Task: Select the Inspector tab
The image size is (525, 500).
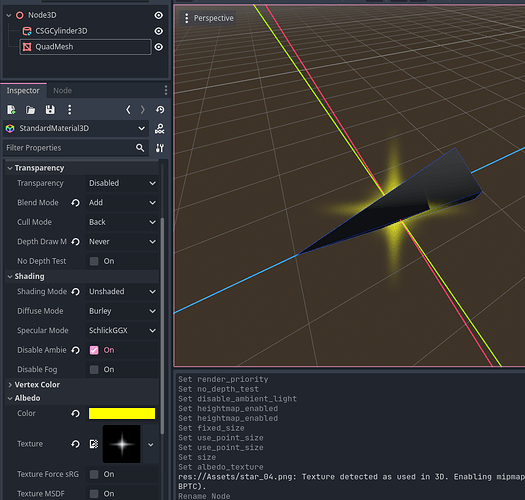Action: [23, 90]
